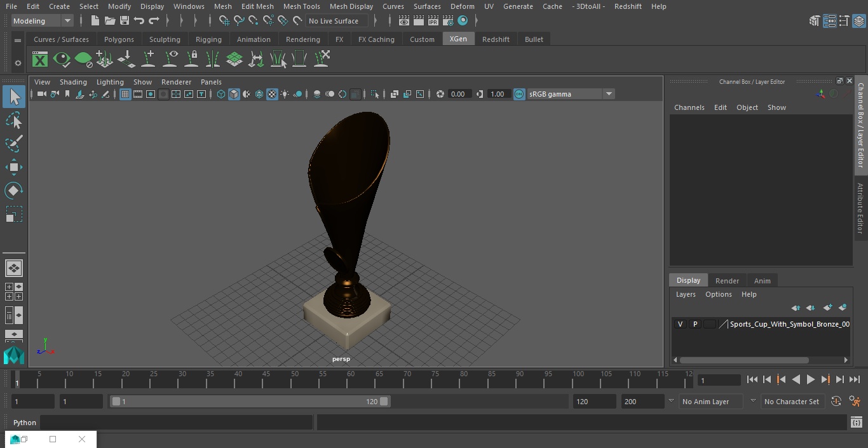868x448 pixels.
Task: Undo the last action
Action: pos(139,21)
